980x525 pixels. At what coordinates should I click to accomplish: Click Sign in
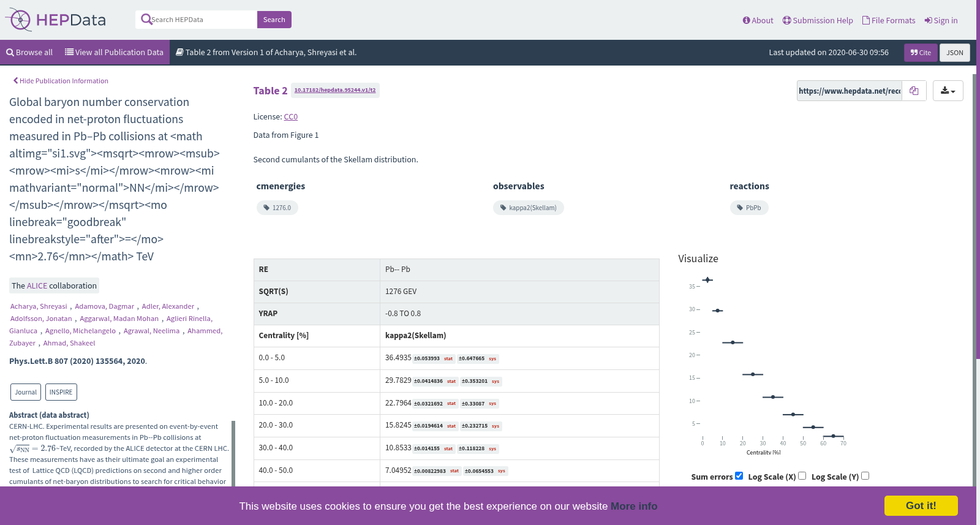[x=941, y=20]
